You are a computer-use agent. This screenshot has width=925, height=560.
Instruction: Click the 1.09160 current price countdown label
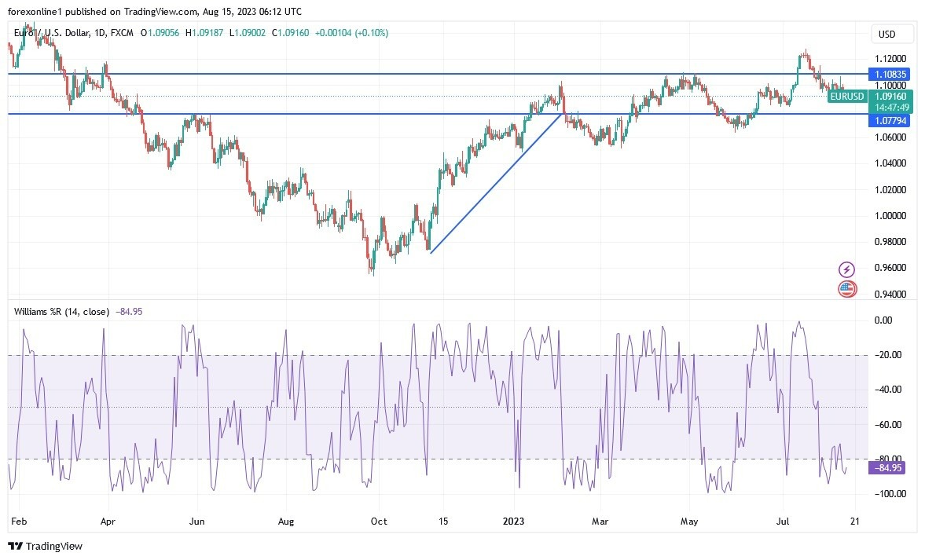892,102
